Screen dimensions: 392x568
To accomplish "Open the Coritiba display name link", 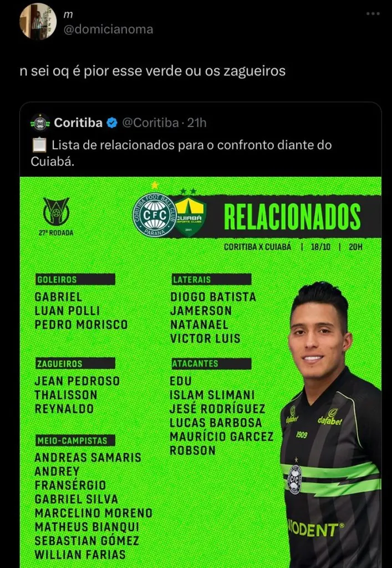I will [78, 123].
